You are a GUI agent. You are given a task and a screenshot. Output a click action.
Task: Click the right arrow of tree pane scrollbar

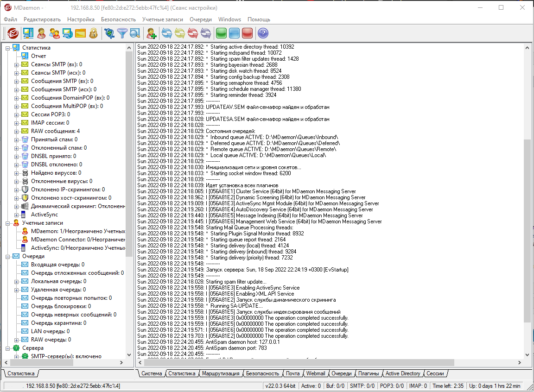pos(121,363)
